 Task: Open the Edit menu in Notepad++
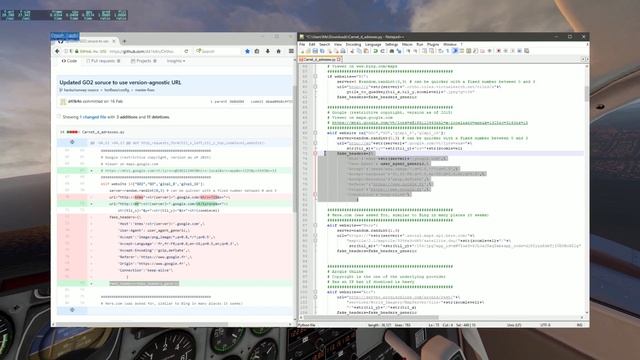pos(312,44)
